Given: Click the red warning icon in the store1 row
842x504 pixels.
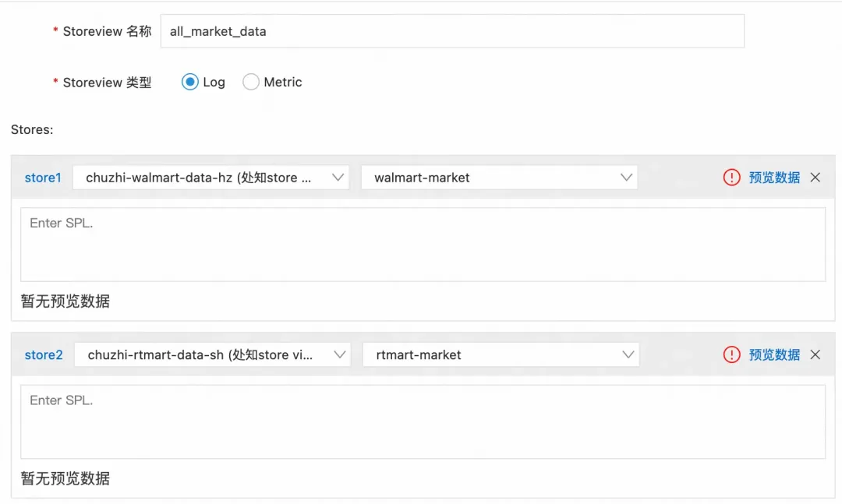Looking at the screenshot, I should pyautogui.click(x=731, y=177).
